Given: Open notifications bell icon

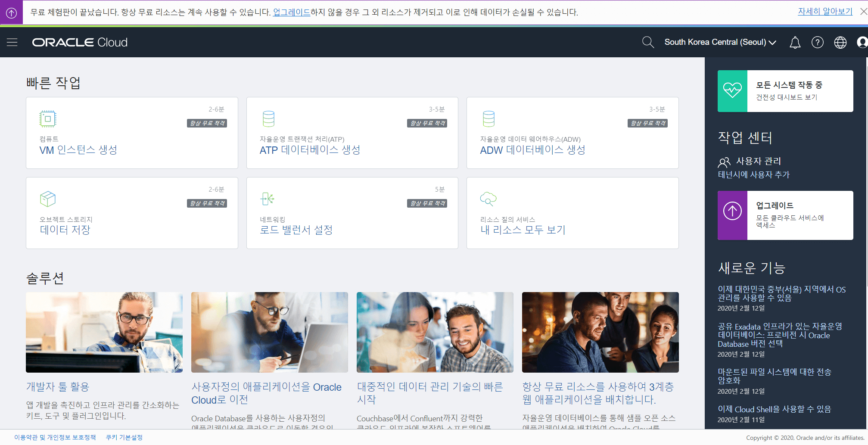Looking at the screenshot, I should pyautogui.click(x=795, y=42).
